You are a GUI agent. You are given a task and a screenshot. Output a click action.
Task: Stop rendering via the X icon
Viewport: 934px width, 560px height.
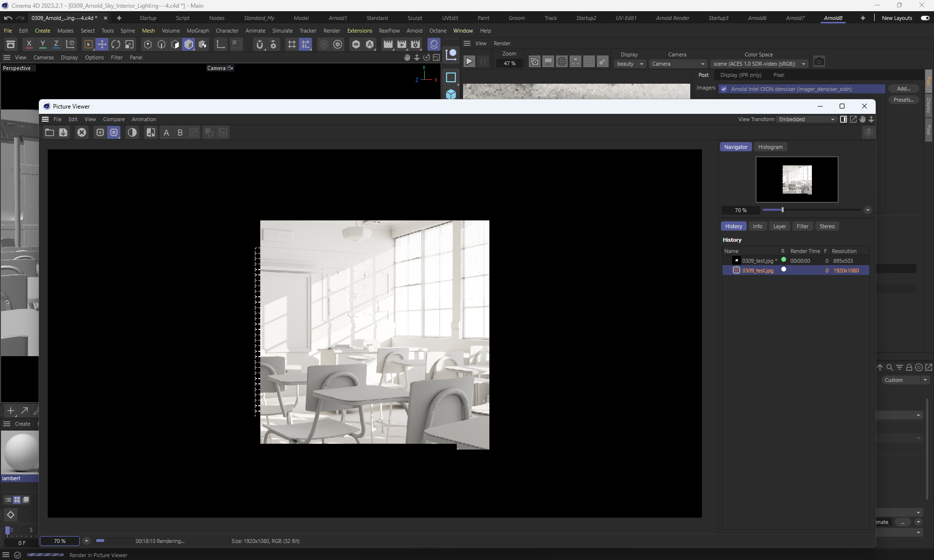pos(82,132)
